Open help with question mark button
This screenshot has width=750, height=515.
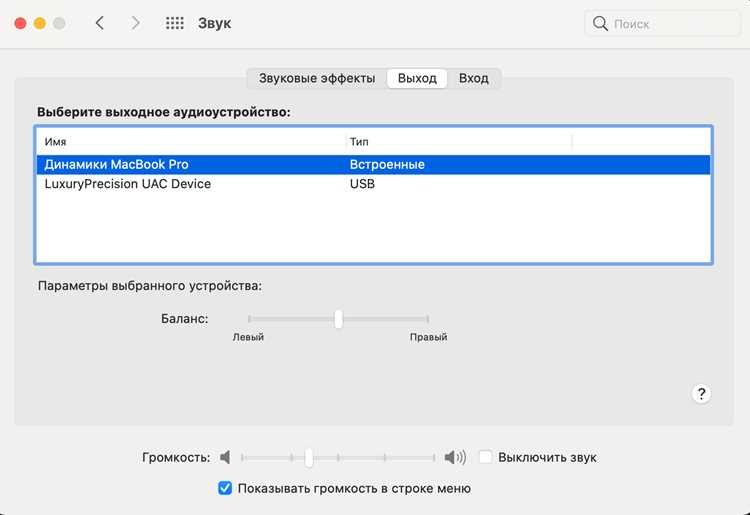coord(701,394)
